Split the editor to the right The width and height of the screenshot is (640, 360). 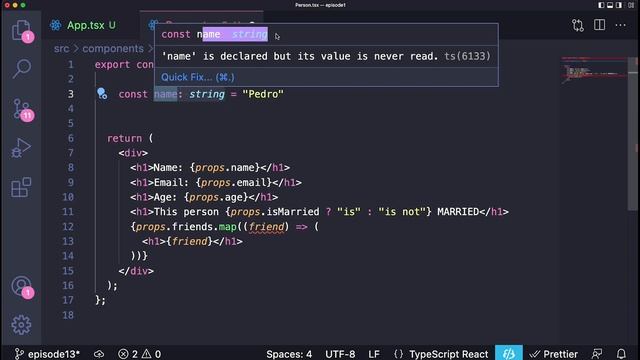pyautogui.click(x=599, y=25)
